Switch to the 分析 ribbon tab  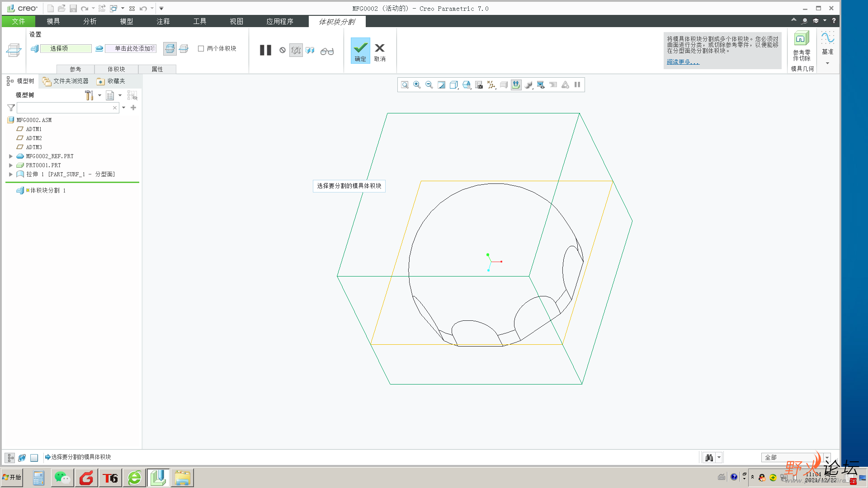90,21
